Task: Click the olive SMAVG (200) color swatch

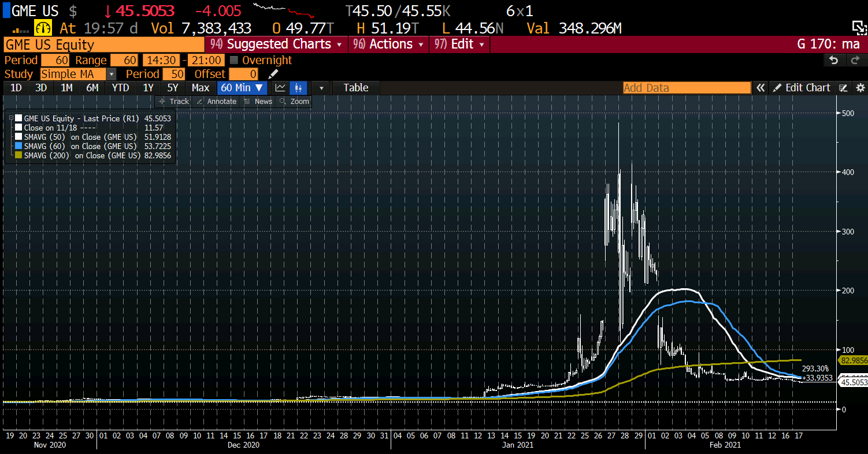Action: [x=19, y=155]
